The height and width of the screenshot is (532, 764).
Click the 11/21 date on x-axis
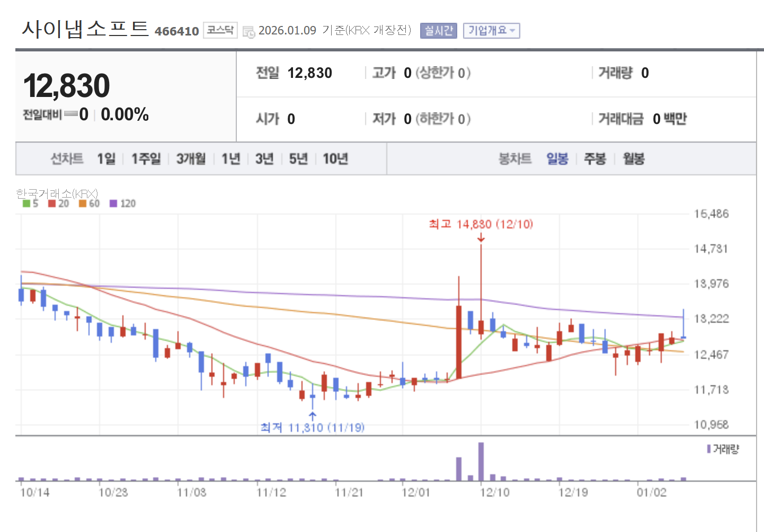pos(349,493)
